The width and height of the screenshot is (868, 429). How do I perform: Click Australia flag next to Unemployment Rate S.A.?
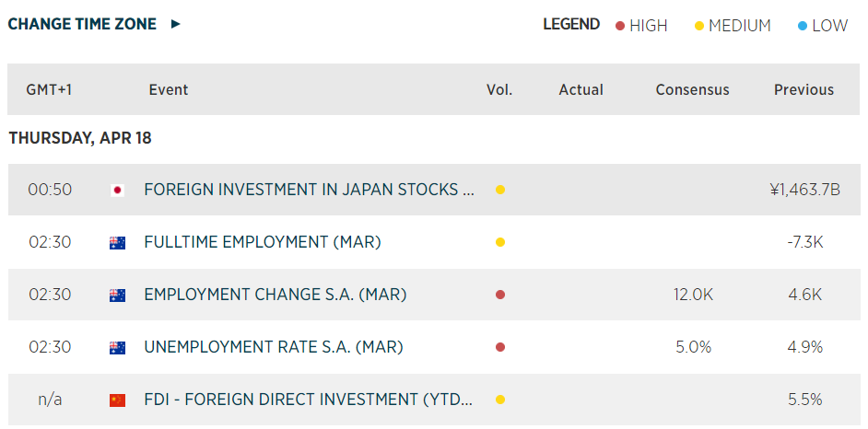tap(117, 348)
